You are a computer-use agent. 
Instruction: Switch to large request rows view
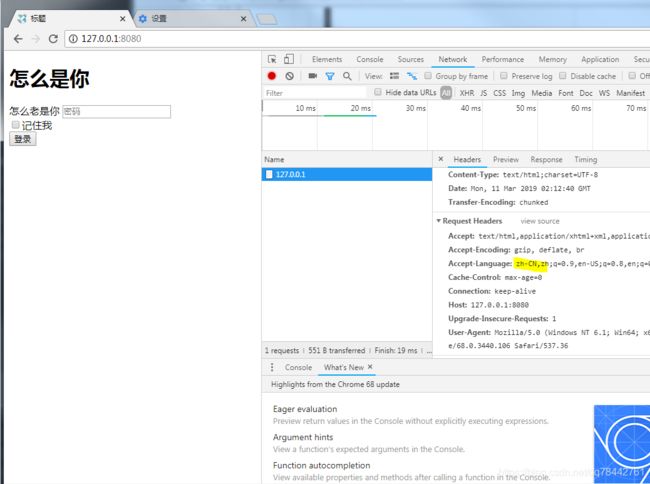click(x=394, y=76)
